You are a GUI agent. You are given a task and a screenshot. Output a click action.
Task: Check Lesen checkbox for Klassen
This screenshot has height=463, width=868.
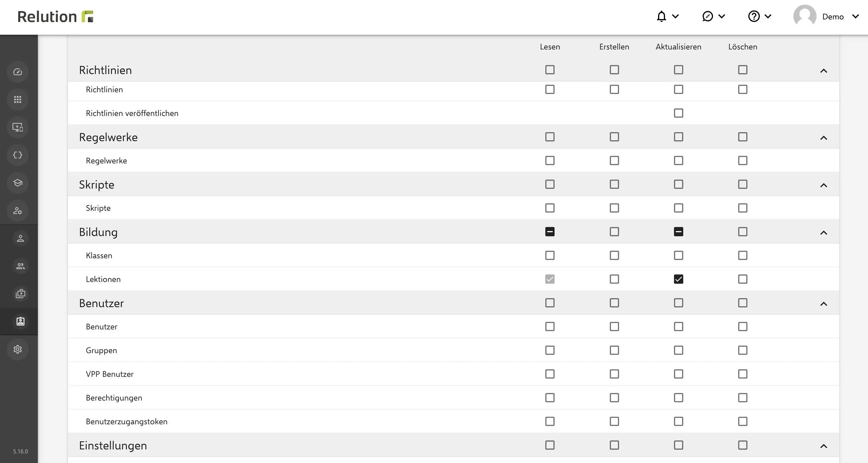(550, 255)
